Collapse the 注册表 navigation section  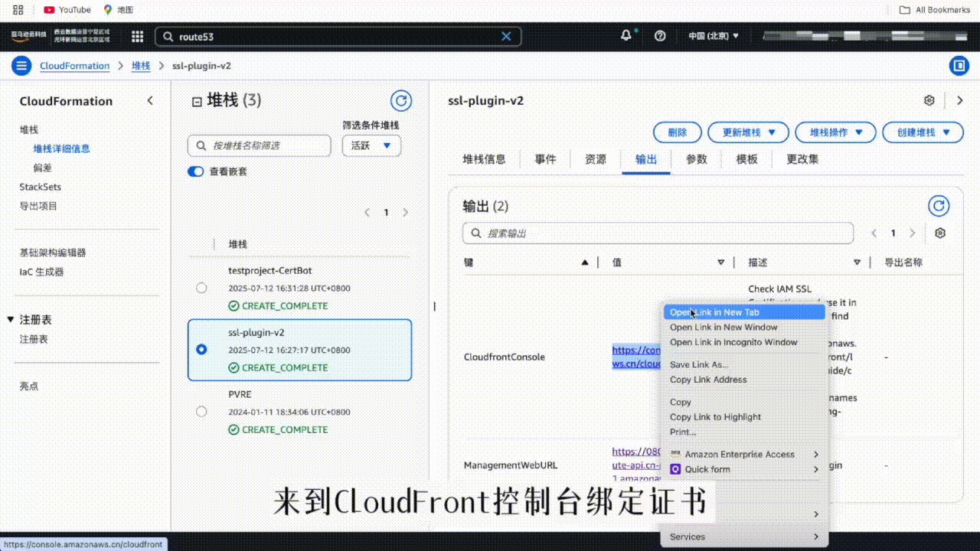click(x=11, y=320)
